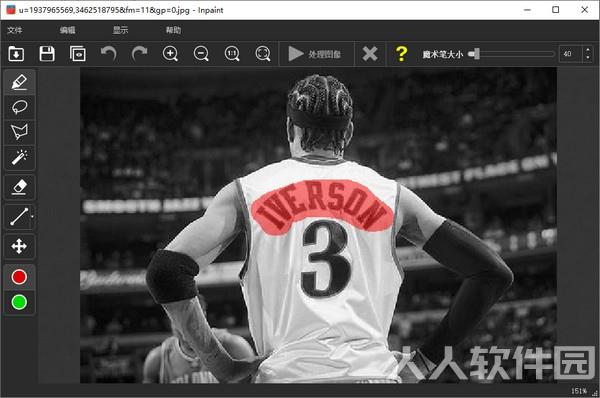This screenshot has height=398, width=600.
Task: Reset zoom to 1:1
Action: click(x=232, y=54)
